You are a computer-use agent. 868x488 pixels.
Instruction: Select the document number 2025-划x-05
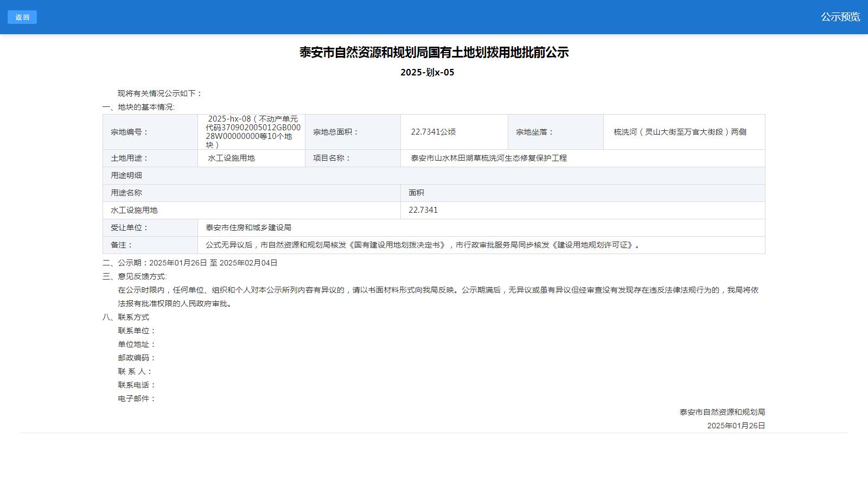427,72
